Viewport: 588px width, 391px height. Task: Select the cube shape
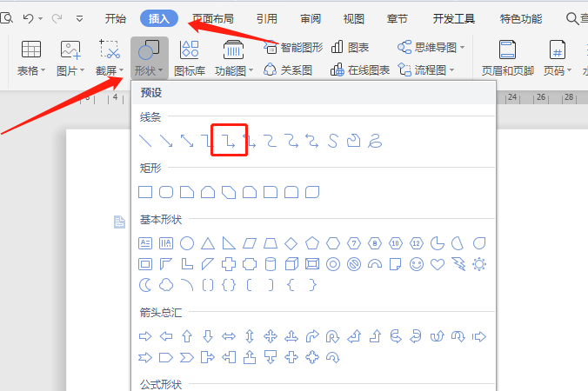coord(291,264)
